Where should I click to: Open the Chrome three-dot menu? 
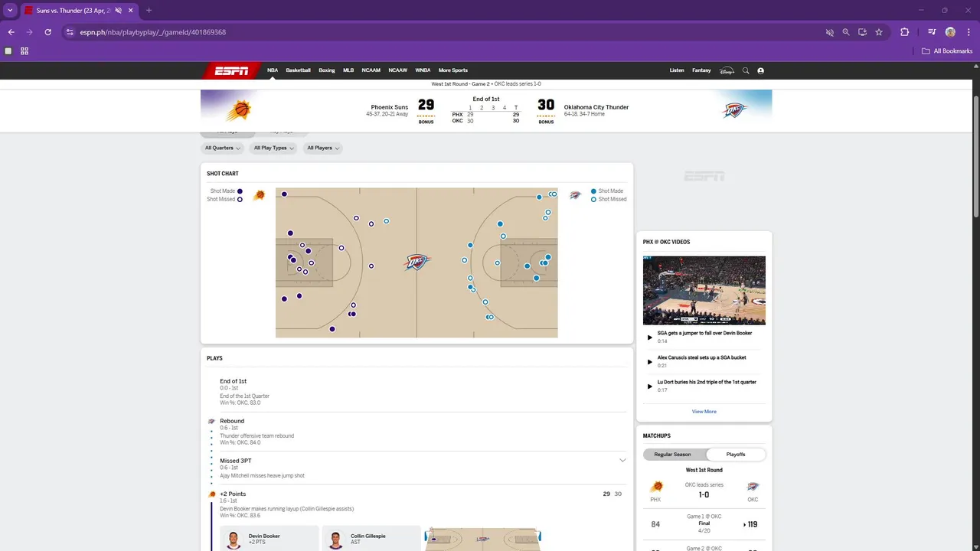tap(967, 32)
